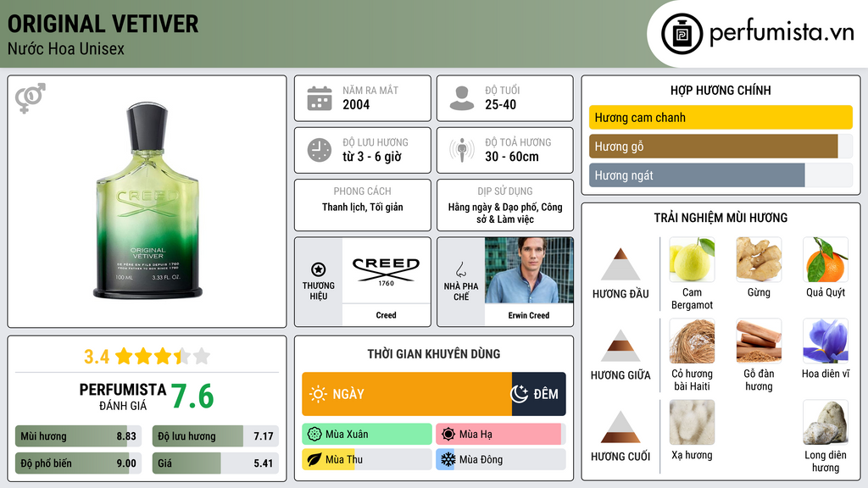Click the style text Thanh lịch, Tối giản
This screenshot has width=868, height=488.
[x=363, y=207]
